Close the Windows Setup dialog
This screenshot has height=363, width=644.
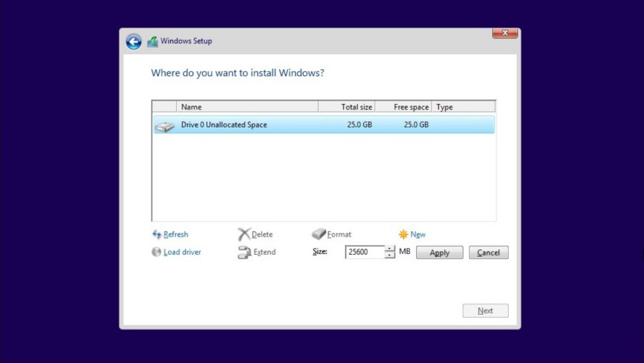505,33
